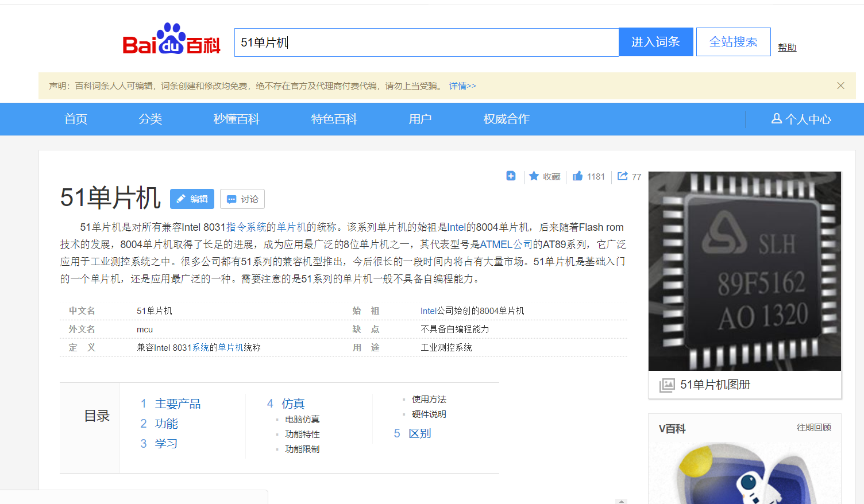Switch to 特色百科 navigation entry

click(x=334, y=119)
